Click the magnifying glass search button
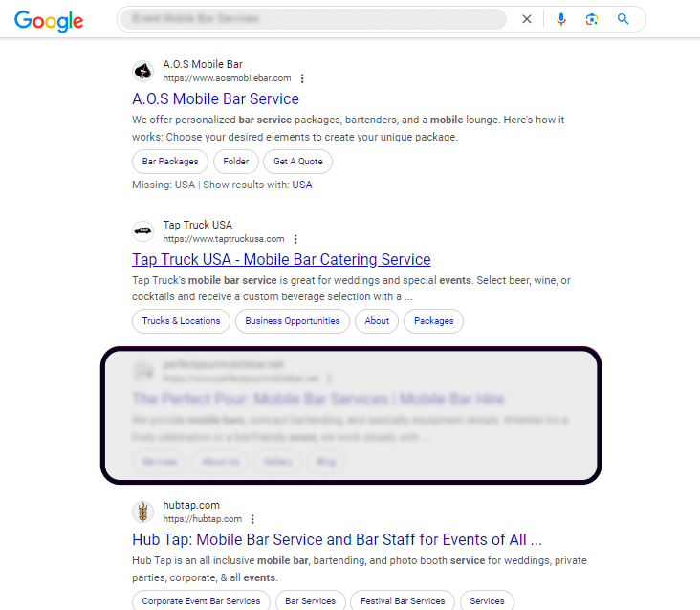Screen dimensions: 700x610 tap(623, 19)
